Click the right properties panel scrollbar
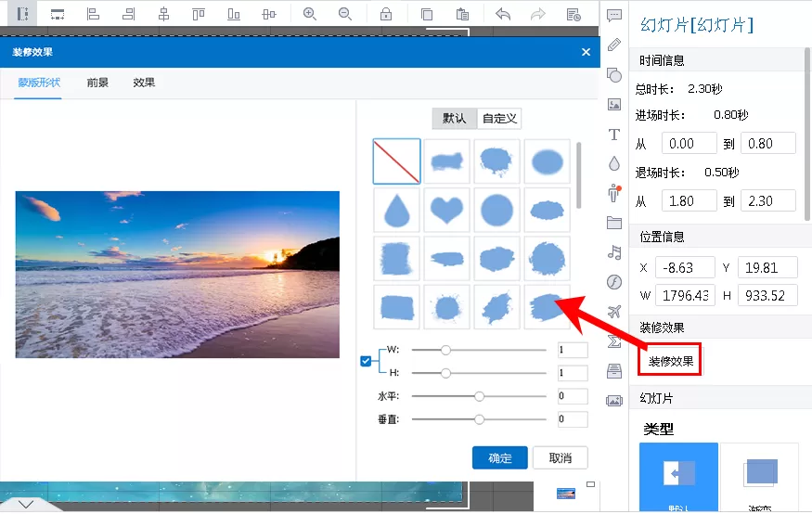This screenshot has width=812, height=514. coord(806,135)
